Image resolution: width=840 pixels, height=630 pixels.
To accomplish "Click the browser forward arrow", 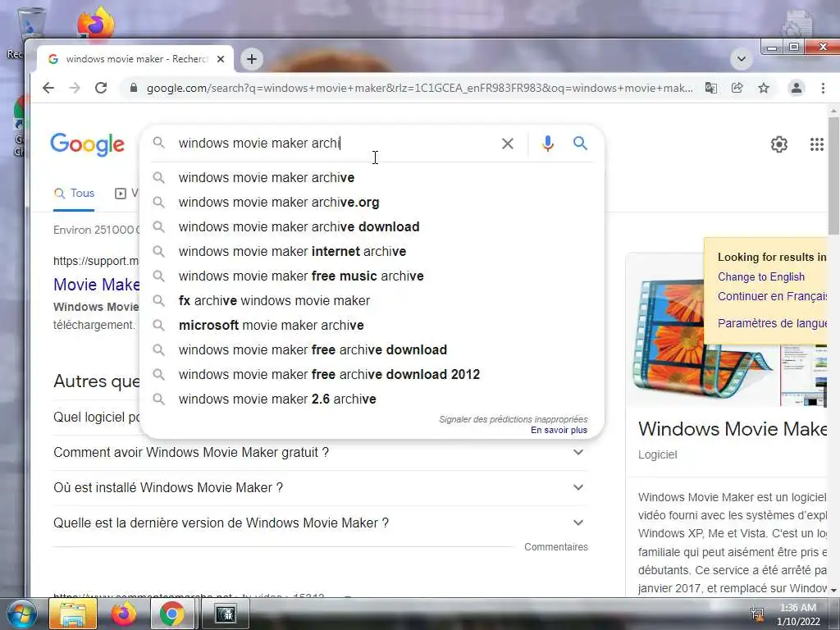I will (x=75, y=88).
